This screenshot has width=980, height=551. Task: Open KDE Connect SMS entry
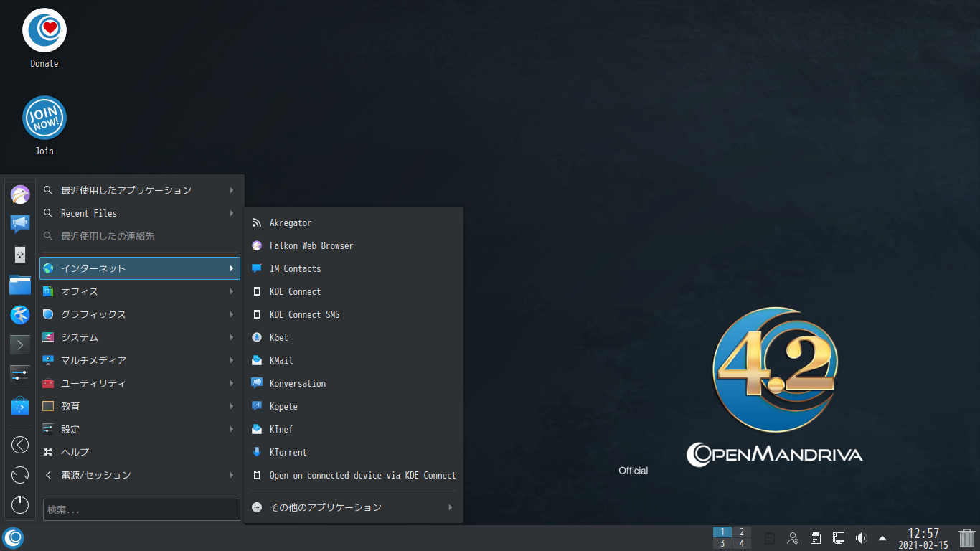click(354, 315)
